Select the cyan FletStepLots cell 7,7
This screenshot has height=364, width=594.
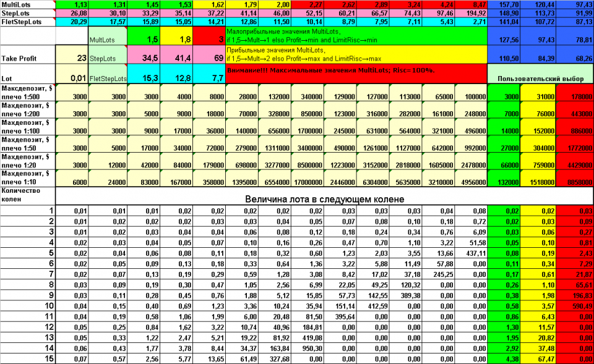click(209, 74)
